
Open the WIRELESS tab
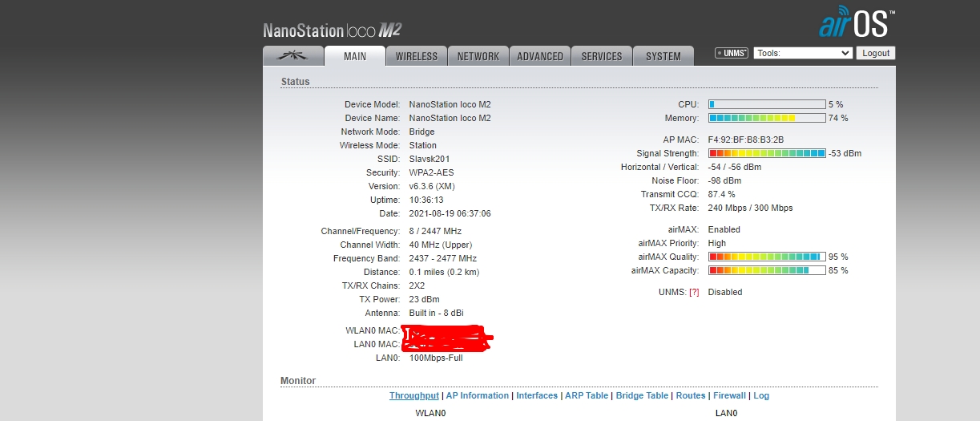[x=417, y=56]
